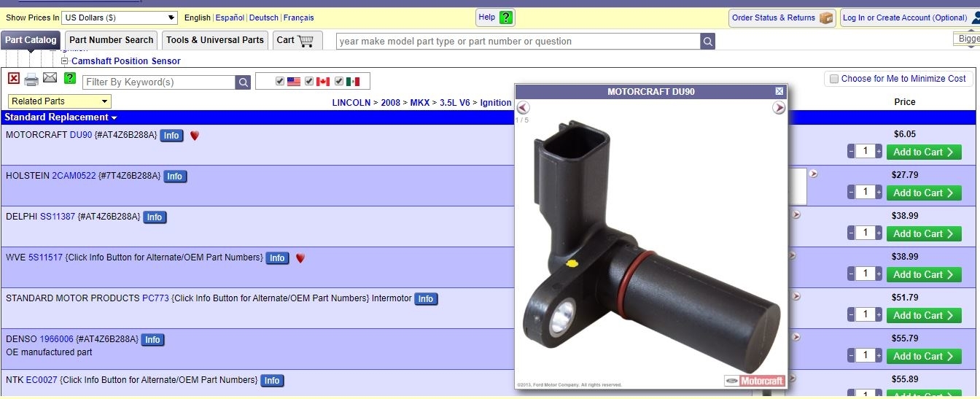Focus the year make model search box
Screen dimensions: 980x399
tap(518, 42)
